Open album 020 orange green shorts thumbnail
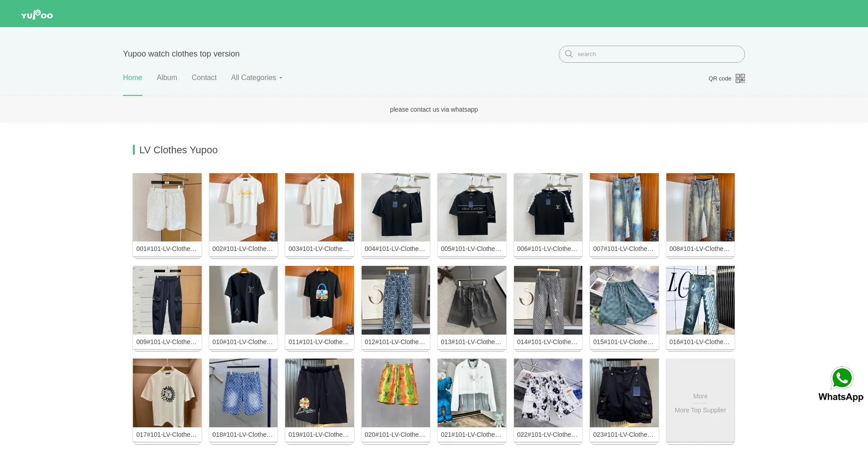The height and width of the screenshot is (449, 868). pyautogui.click(x=396, y=393)
